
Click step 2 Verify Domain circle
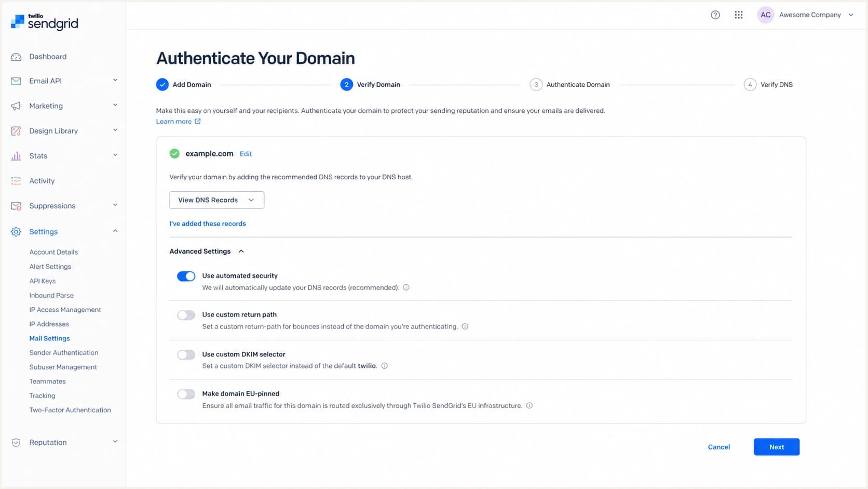pyautogui.click(x=347, y=85)
